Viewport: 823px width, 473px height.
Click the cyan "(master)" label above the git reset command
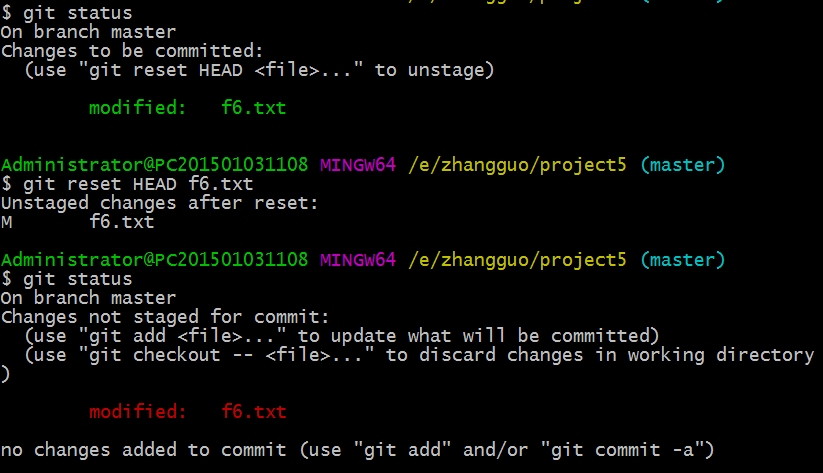coord(682,165)
